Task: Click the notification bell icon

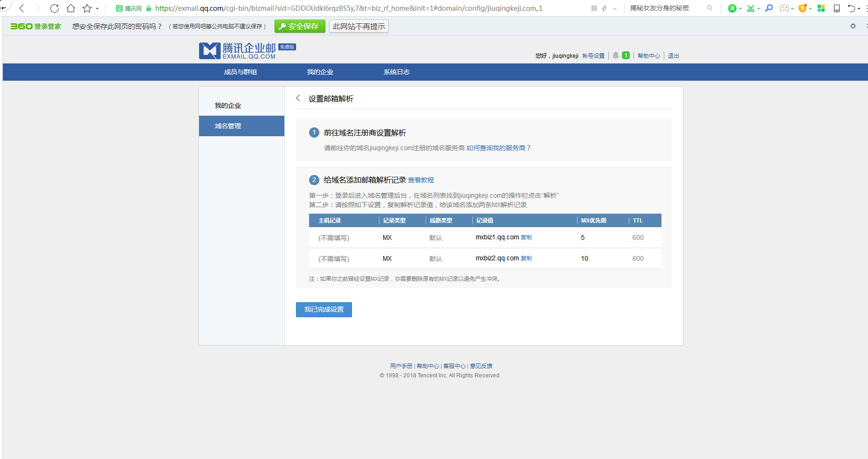Action: point(615,56)
